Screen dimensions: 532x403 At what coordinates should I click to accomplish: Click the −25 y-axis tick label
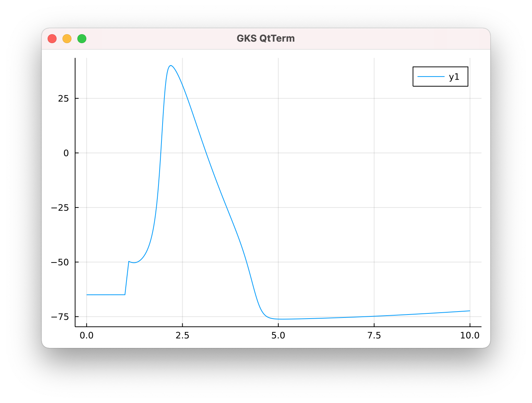click(60, 208)
